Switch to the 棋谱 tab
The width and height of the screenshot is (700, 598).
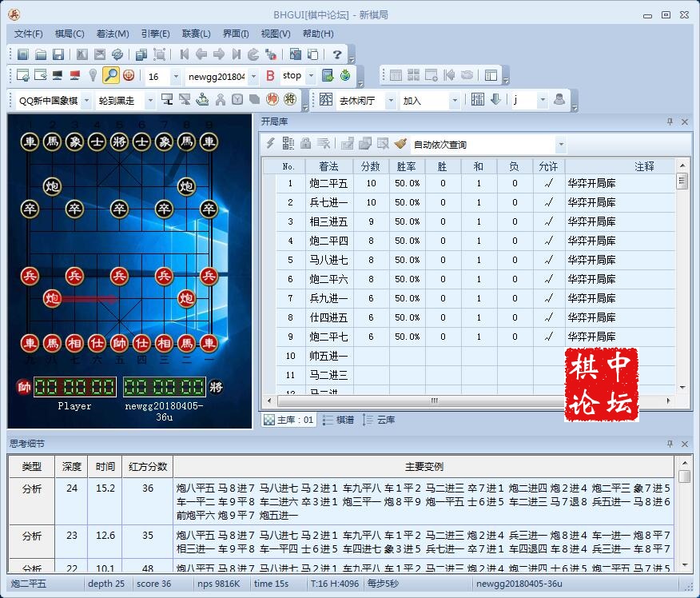tap(338, 420)
